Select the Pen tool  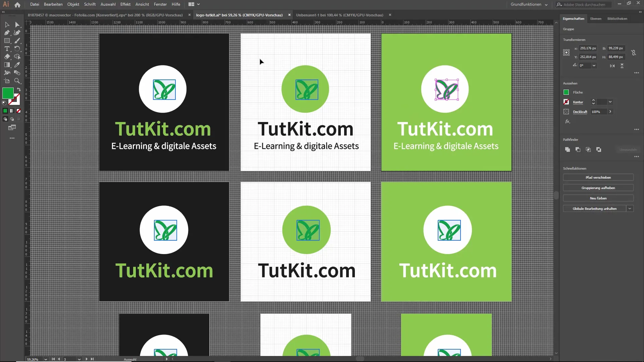click(x=7, y=33)
